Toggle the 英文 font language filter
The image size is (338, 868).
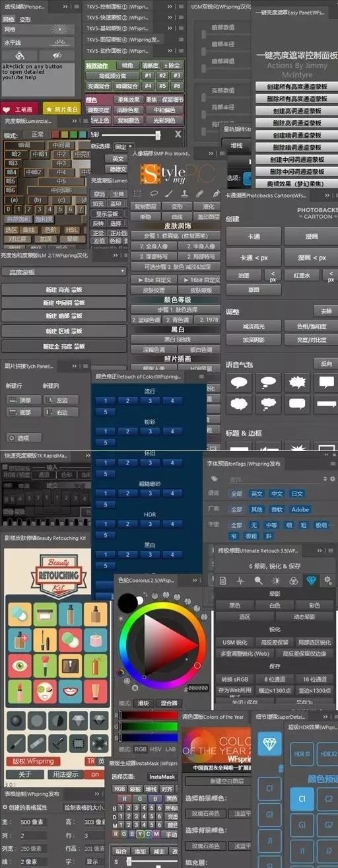click(x=256, y=493)
